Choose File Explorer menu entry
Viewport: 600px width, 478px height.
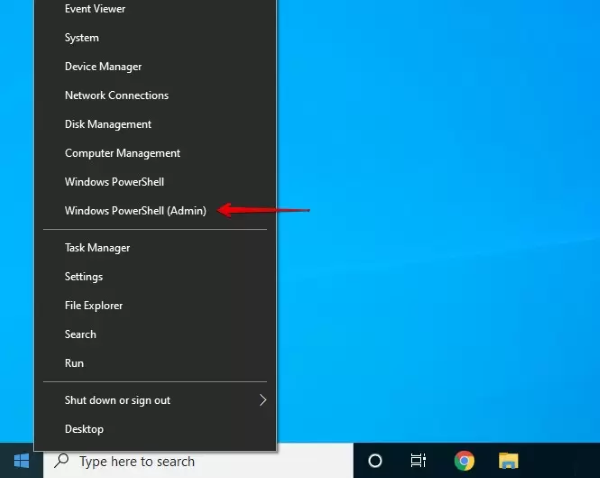coord(155,305)
